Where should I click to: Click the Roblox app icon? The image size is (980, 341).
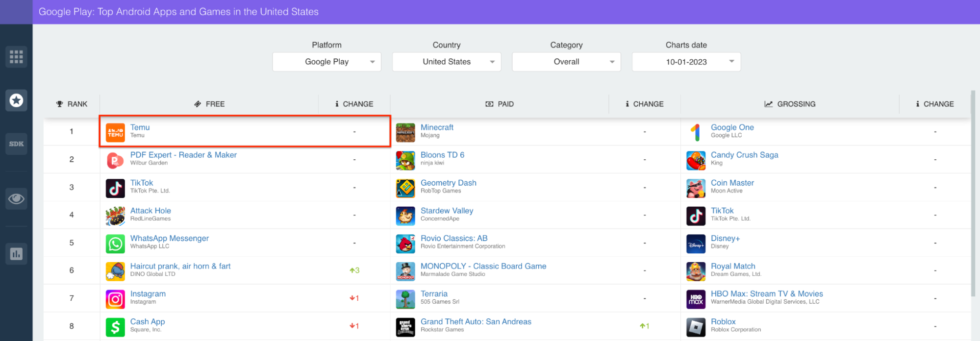[x=696, y=327]
